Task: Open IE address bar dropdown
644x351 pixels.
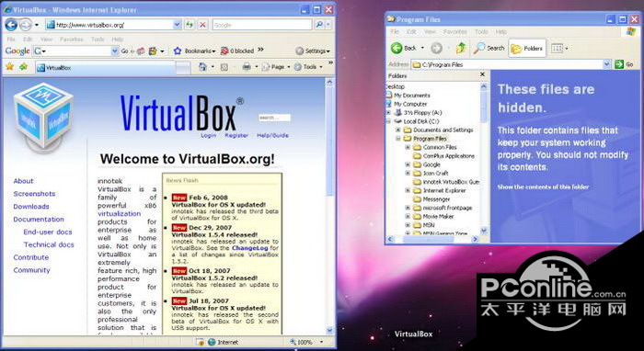Action: click(177, 25)
